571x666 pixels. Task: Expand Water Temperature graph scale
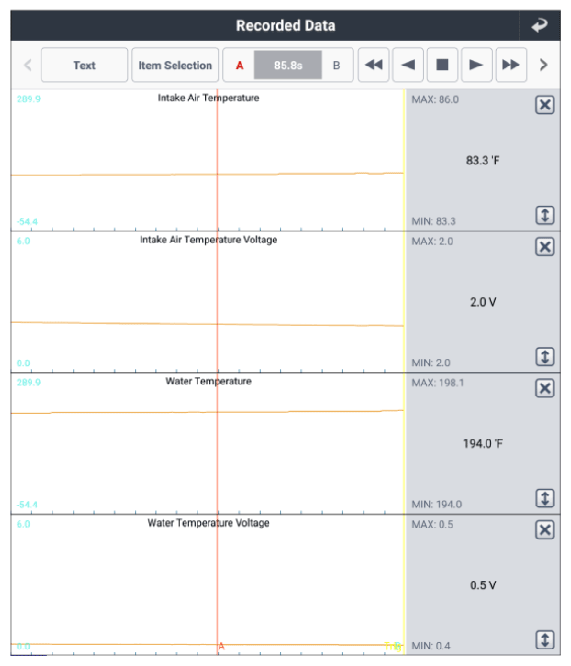(x=545, y=498)
